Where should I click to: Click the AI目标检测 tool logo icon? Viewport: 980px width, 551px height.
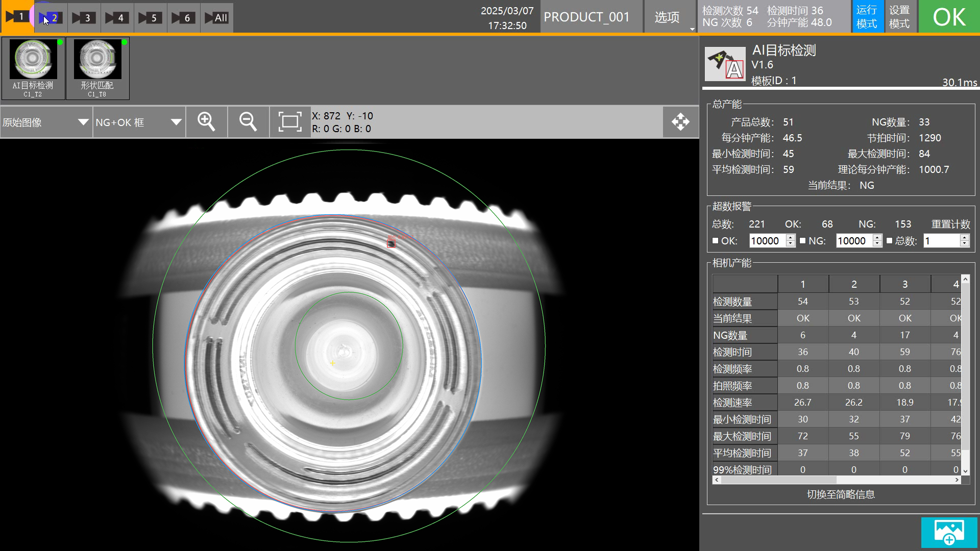[x=725, y=64]
